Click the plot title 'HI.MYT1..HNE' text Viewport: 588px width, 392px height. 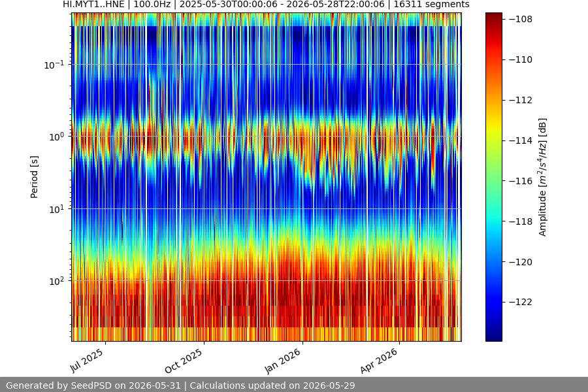pos(93,4)
